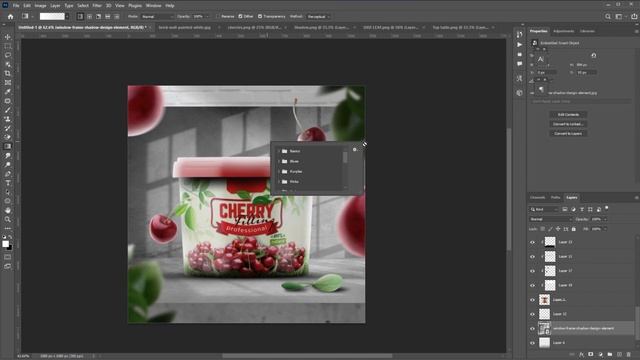
Task: Select the Hand tool
Action: (8, 210)
